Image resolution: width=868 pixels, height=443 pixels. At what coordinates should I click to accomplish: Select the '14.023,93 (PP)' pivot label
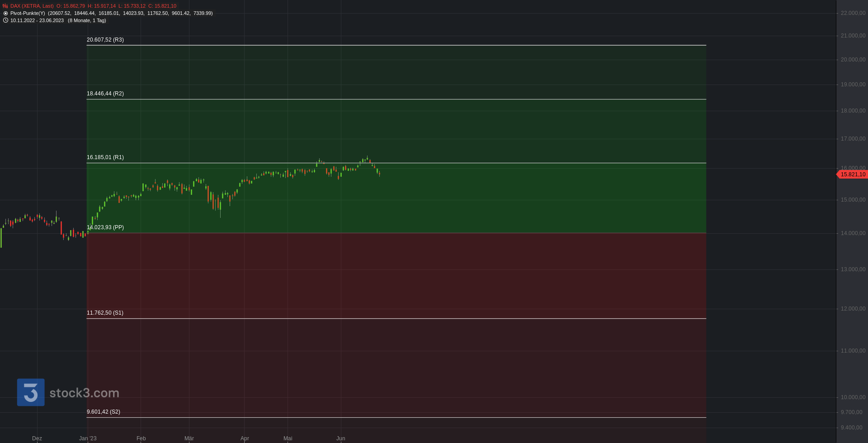point(105,227)
